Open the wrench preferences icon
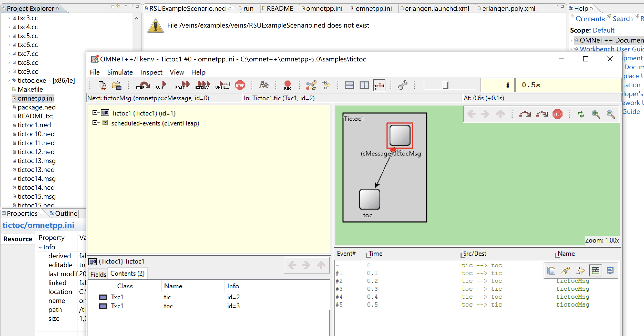 pyautogui.click(x=402, y=85)
